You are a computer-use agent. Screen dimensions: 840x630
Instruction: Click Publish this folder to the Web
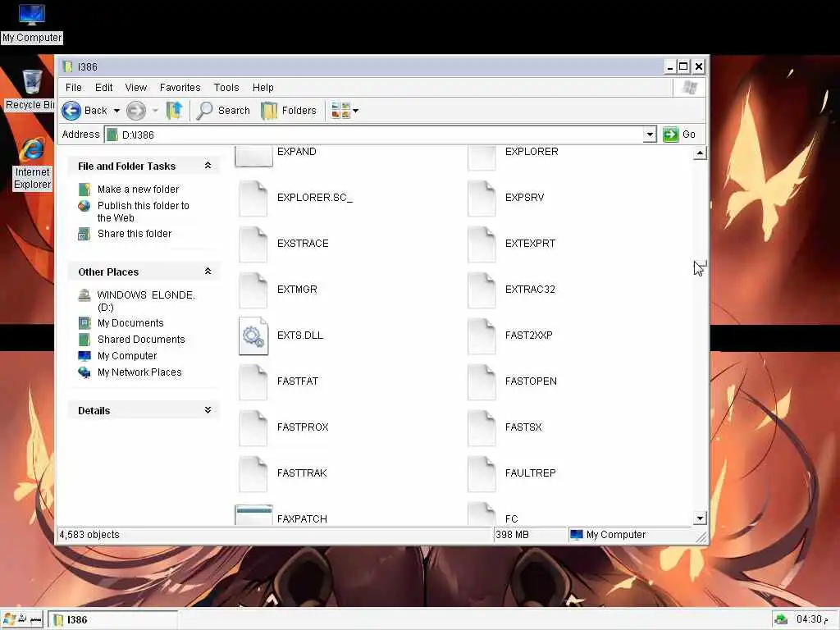click(143, 212)
